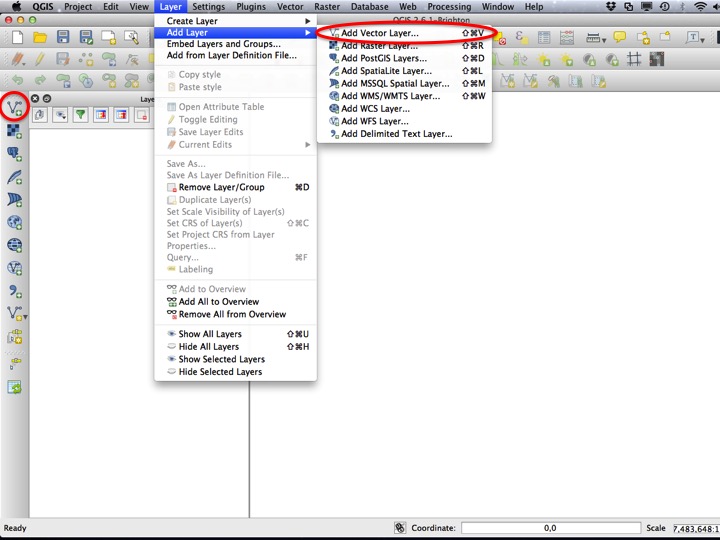The height and width of the screenshot is (540, 720).
Task: Select Hide Selected Layers menu item
Action: (235, 372)
